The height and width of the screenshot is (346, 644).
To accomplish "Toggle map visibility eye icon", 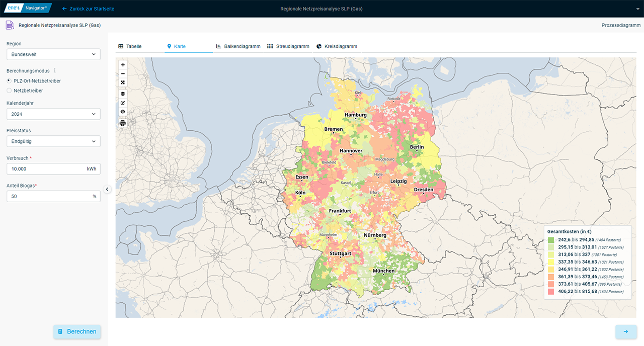I will point(123,112).
